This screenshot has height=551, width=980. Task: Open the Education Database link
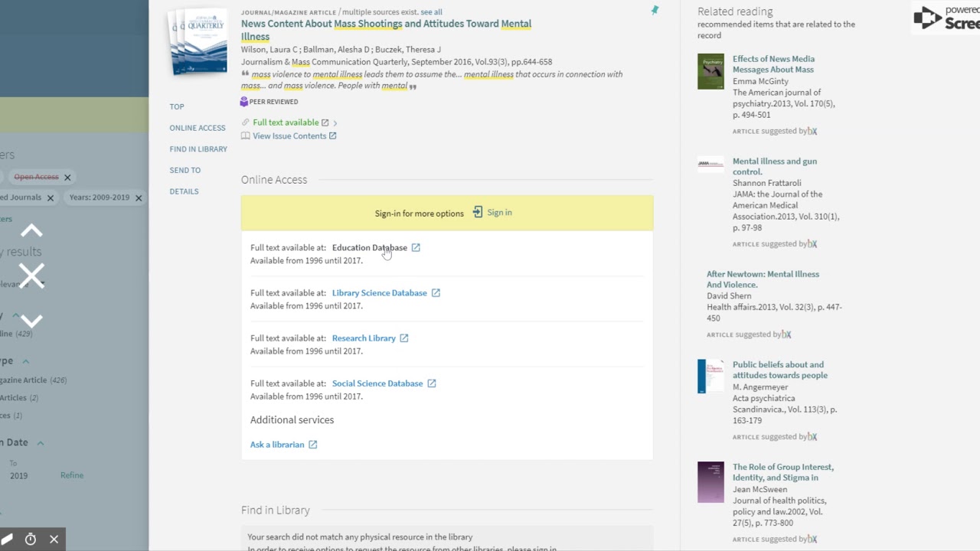pyautogui.click(x=370, y=248)
